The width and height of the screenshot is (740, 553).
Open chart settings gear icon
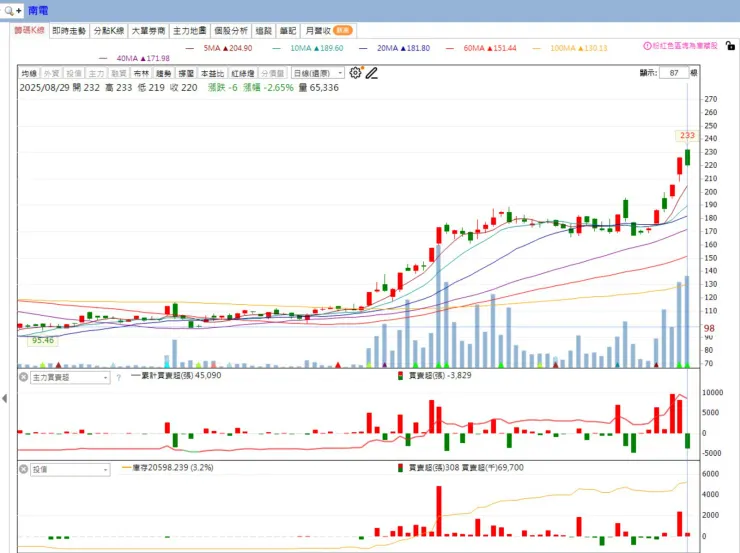[x=355, y=73]
